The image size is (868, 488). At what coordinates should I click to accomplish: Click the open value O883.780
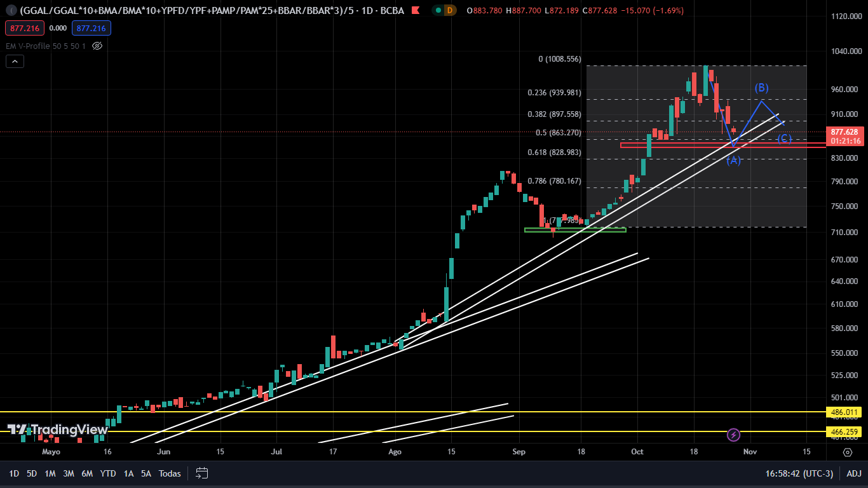pyautogui.click(x=484, y=10)
